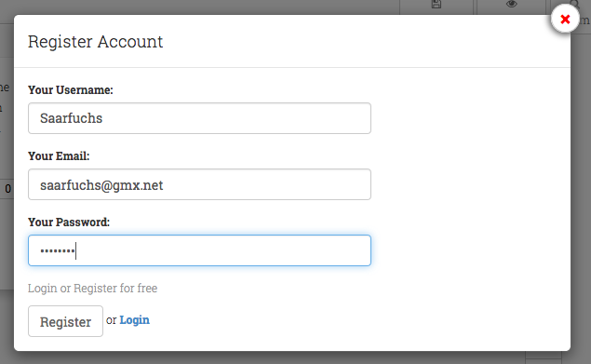591x364 pixels.
Task: Click the 'Register Account' dialog heading
Action: (95, 42)
